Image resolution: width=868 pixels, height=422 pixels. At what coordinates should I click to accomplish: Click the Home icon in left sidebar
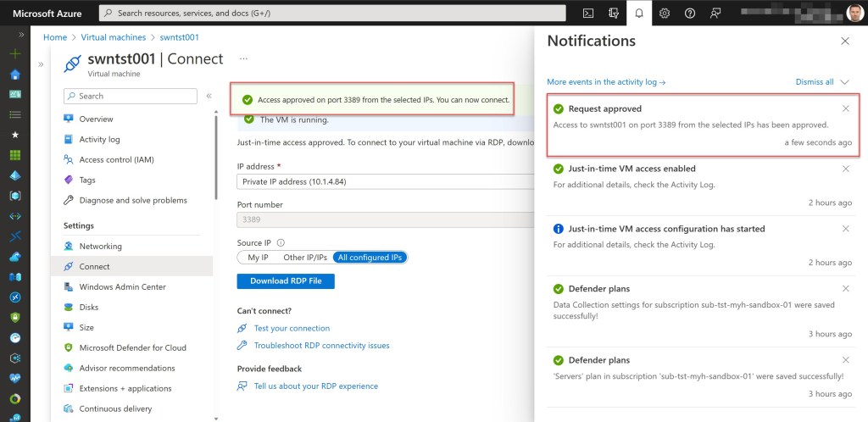(x=14, y=74)
